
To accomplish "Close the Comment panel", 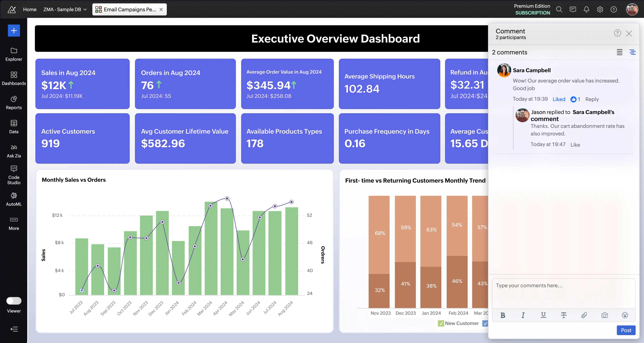I will click(629, 33).
